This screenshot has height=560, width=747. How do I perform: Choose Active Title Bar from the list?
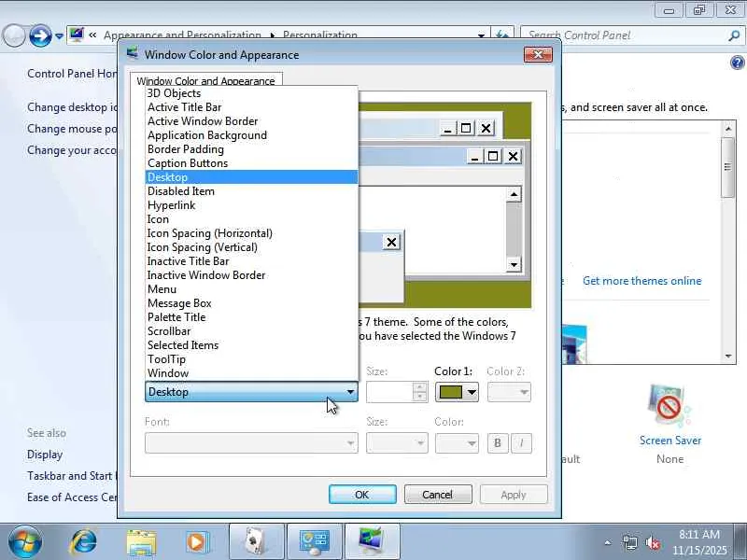(x=251, y=107)
